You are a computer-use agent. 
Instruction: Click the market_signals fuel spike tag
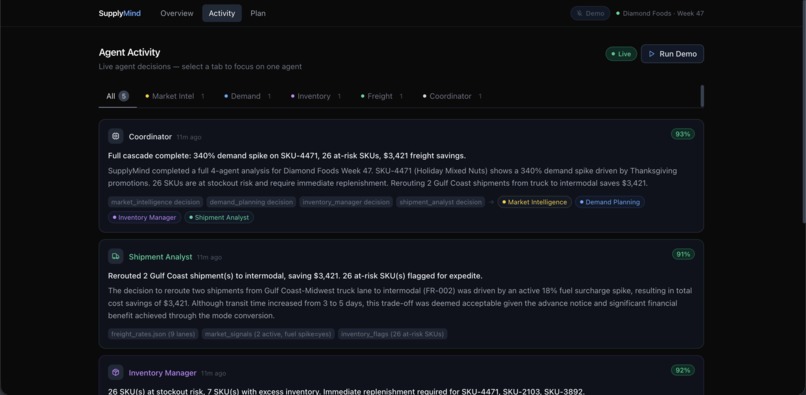pos(268,334)
